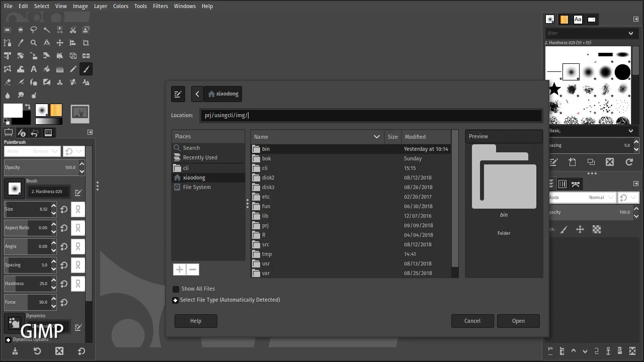The height and width of the screenshot is (362, 644).
Task: Select the usingcli prj folder row
Action: 350,225
